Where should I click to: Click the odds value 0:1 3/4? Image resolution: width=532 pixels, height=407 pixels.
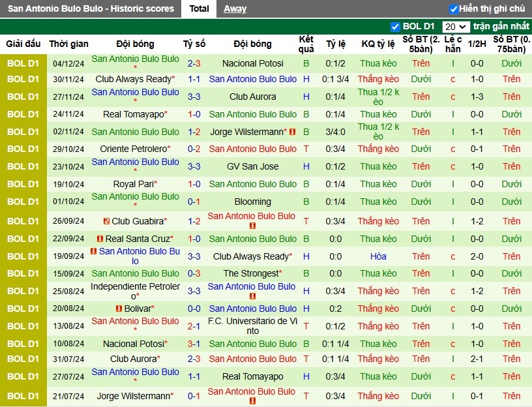335,79
